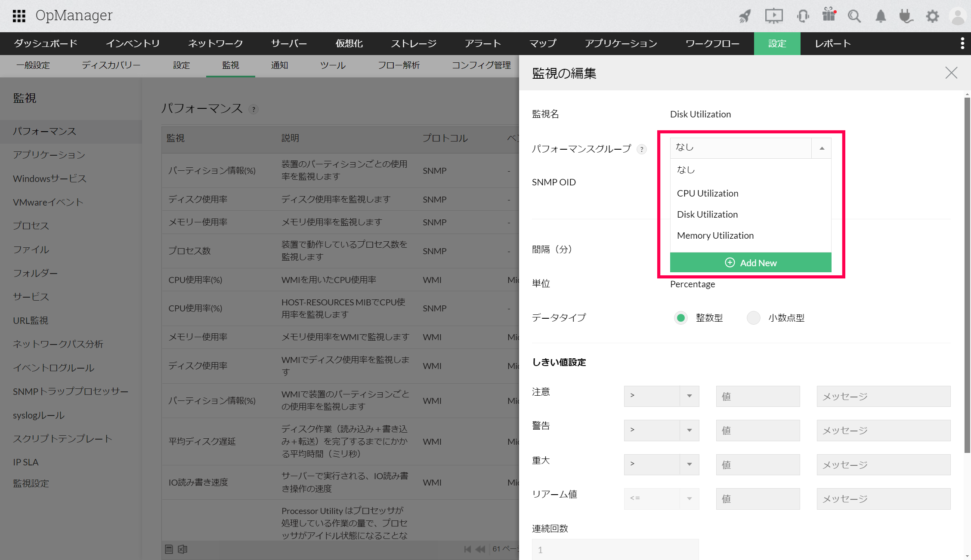Image resolution: width=971 pixels, height=560 pixels.
Task: Open the gift box what's-new icon
Action: (x=829, y=15)
